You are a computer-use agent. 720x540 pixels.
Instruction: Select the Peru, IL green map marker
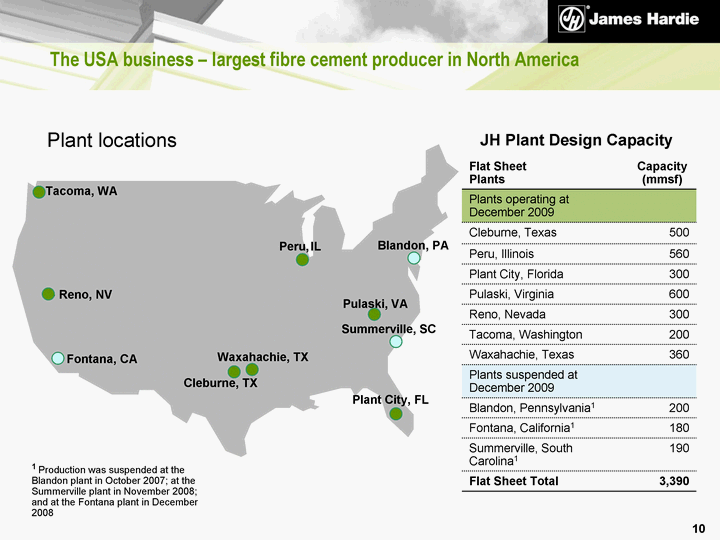302,260
